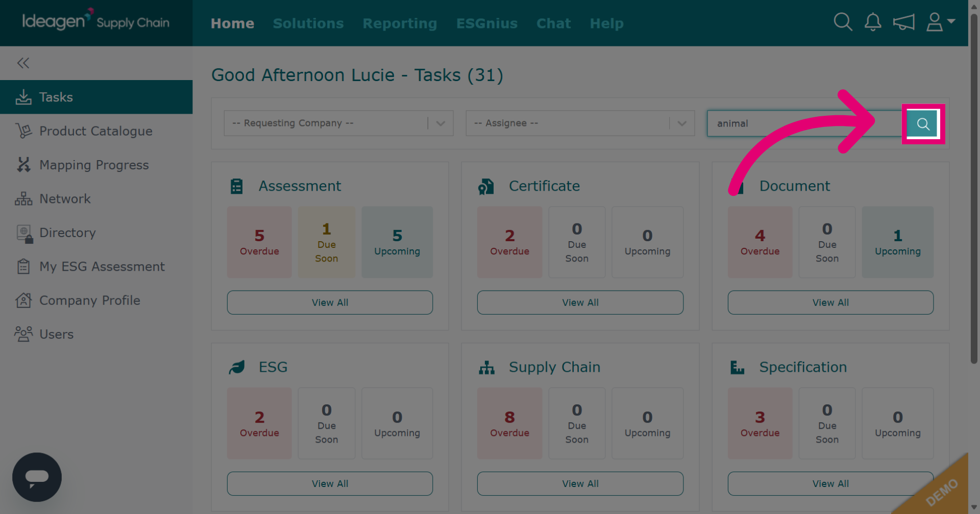Click the Users people icon
This screenshot has width=980, height=514.
pyautogui.click(x=23, y=334)
